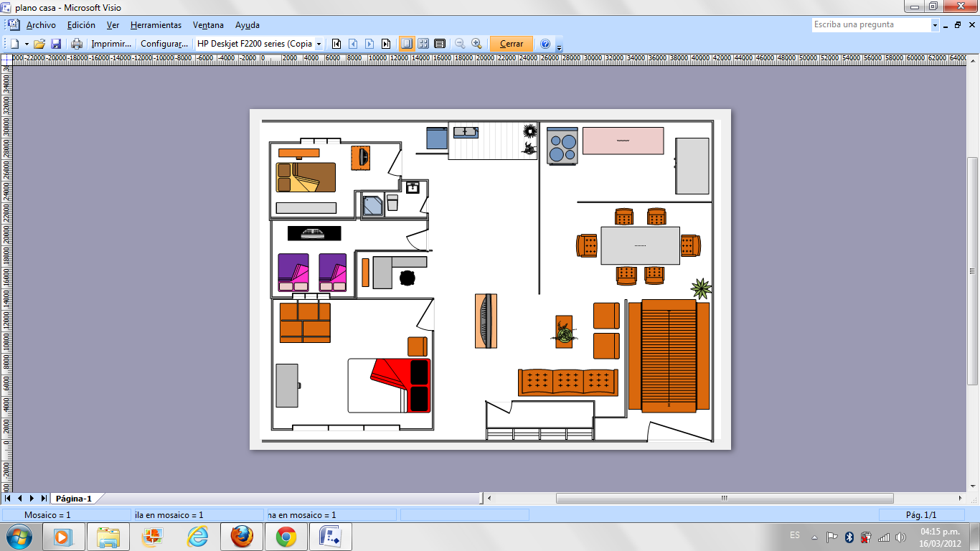This screenshot has height=551, width=980.
Task: Click the New document icon
Action: [15, 44]
